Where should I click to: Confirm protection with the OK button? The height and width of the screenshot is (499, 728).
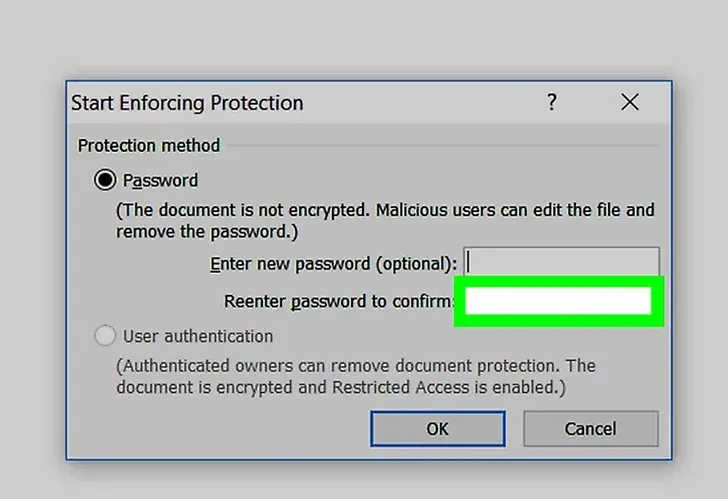[437, 428]
